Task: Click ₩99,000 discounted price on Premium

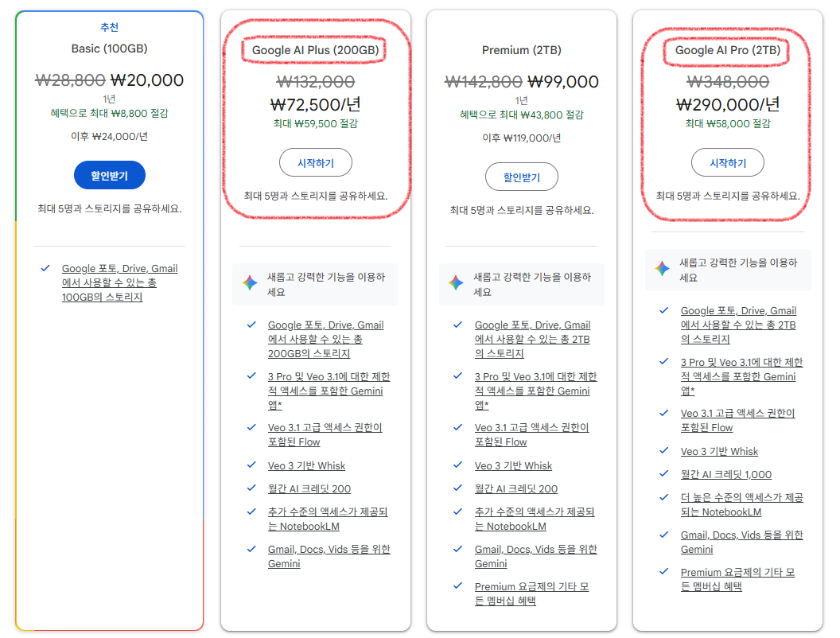Action: pyautogui.click(x=563, y=82)
